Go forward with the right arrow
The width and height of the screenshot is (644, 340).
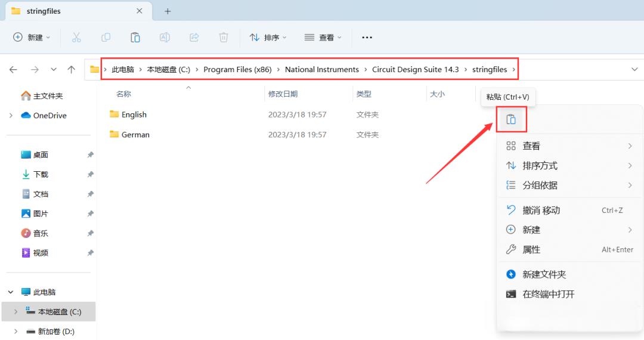[35, 70]
